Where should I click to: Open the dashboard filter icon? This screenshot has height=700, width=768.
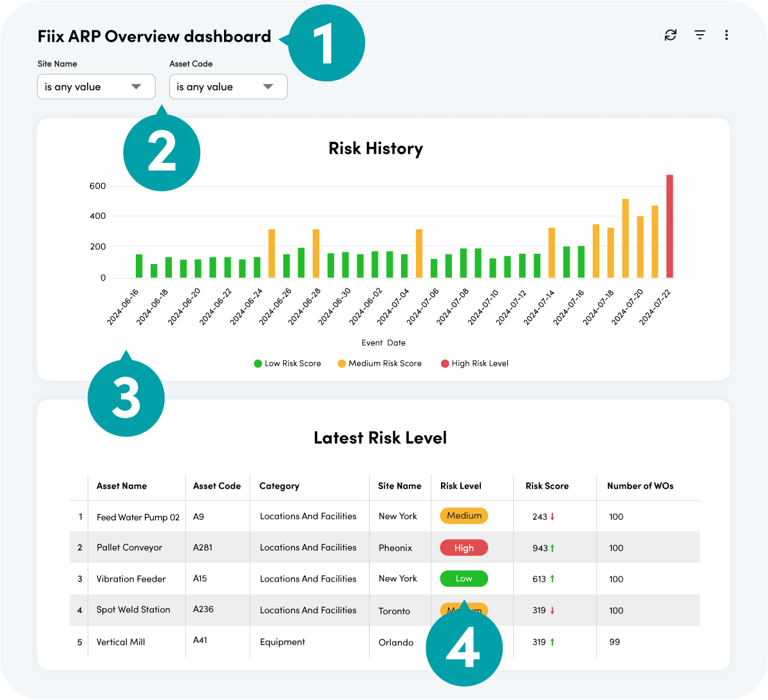click(699, 35)
